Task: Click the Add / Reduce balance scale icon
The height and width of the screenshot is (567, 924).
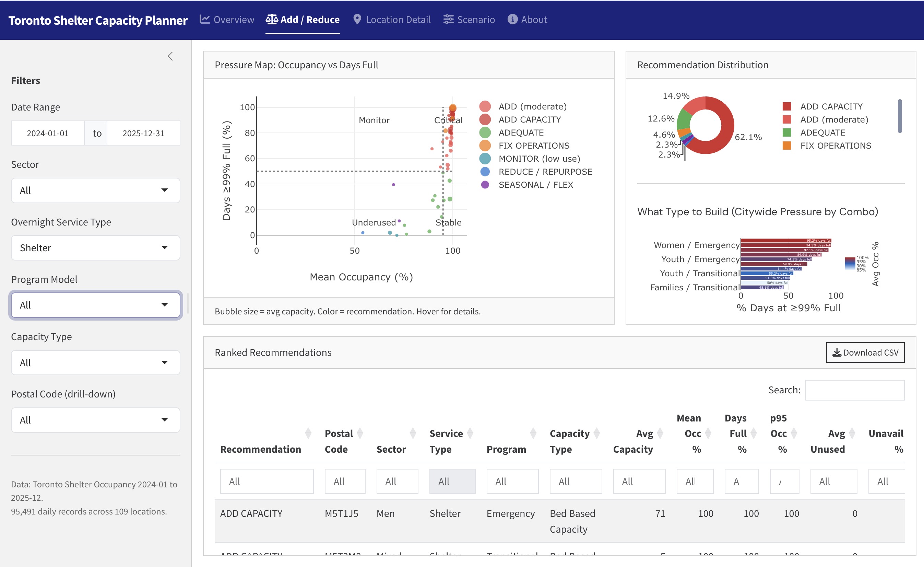Action: coord(272,19)
